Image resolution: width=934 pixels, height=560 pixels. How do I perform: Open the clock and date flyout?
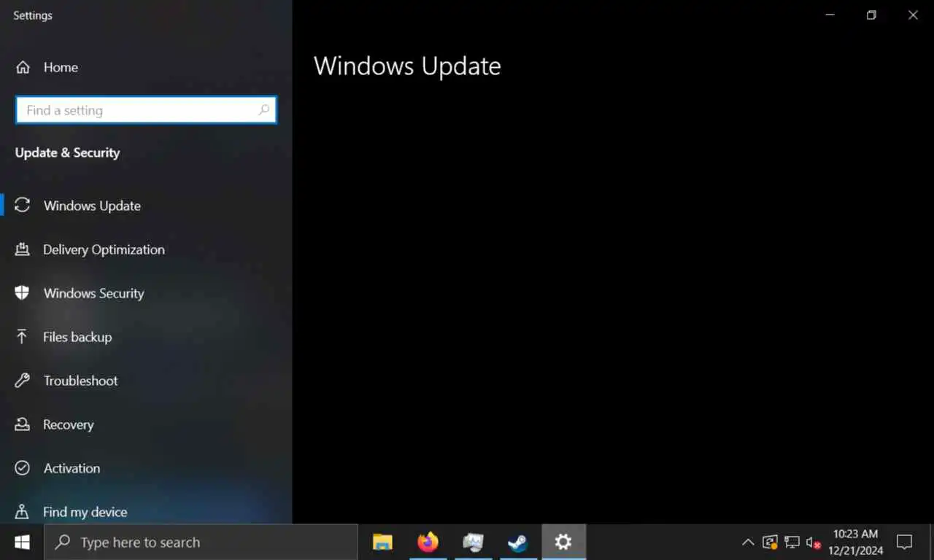[855, 542]
